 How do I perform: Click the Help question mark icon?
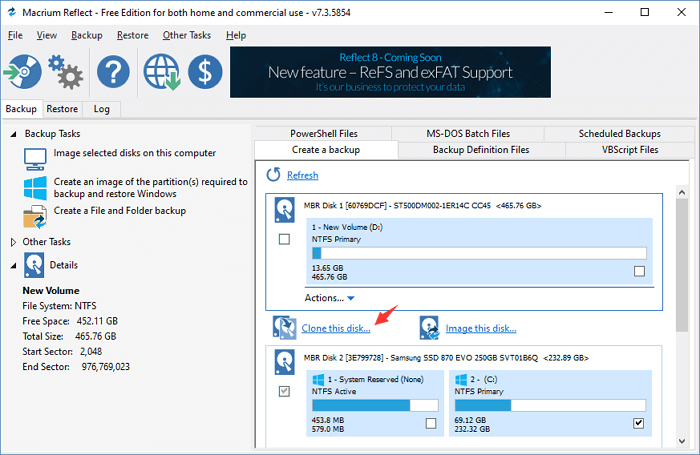coord(113,72)
